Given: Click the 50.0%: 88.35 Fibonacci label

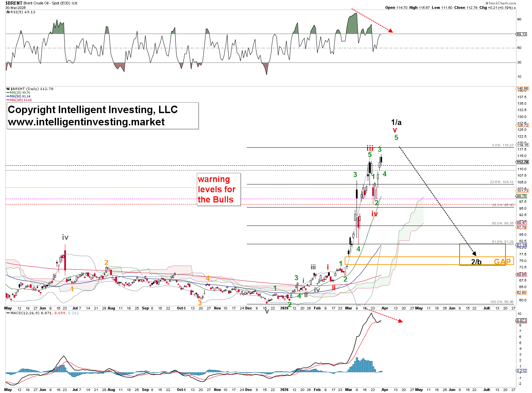Looking at the screenshot, I should pyautogui.click(x=502, y=224).
